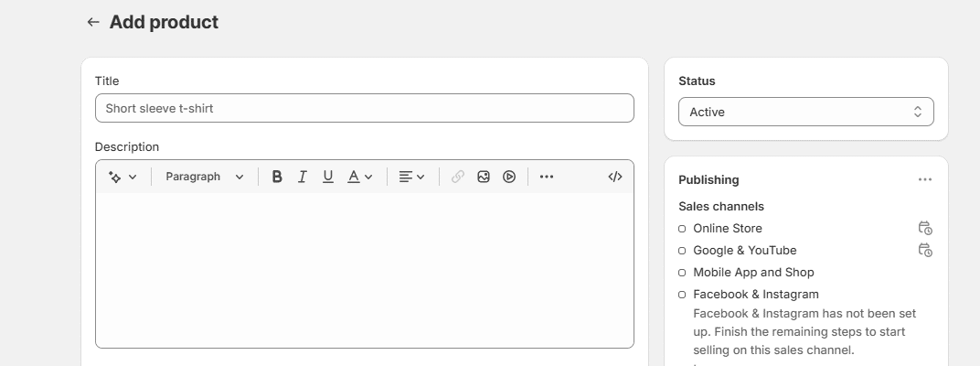Open the Publishing card more options menu

click(x=925, y=180)
